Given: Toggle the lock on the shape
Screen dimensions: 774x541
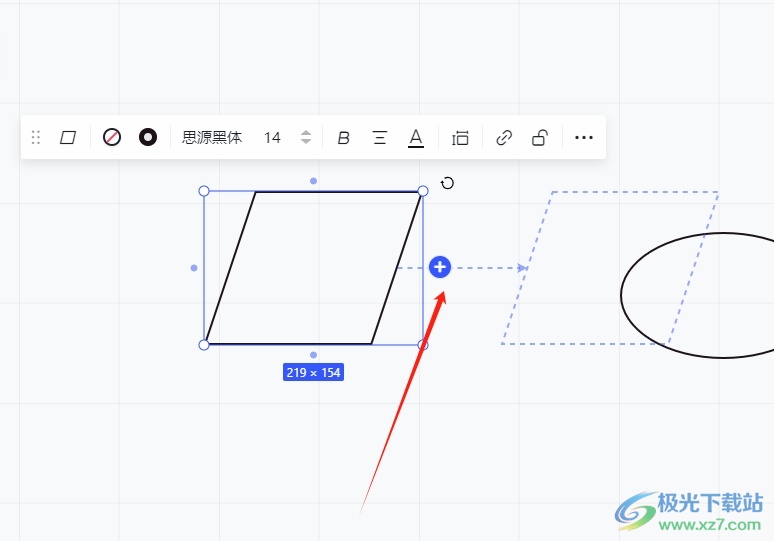Looking at the screenshot, I should [x=540, y=138].
